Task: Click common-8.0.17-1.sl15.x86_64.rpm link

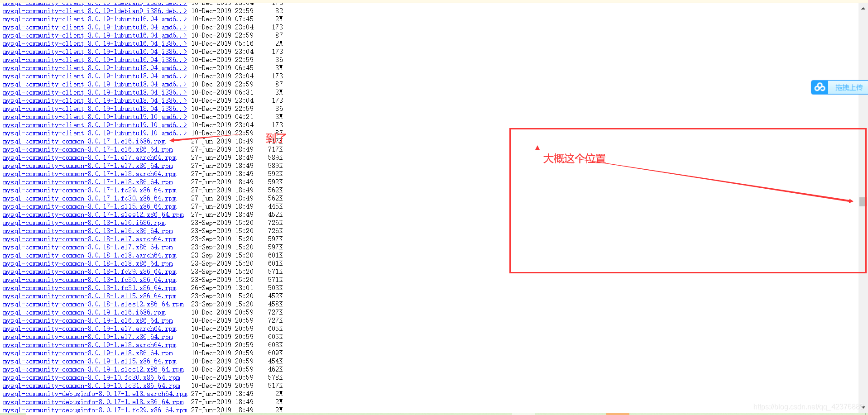Action: point(90,206)
